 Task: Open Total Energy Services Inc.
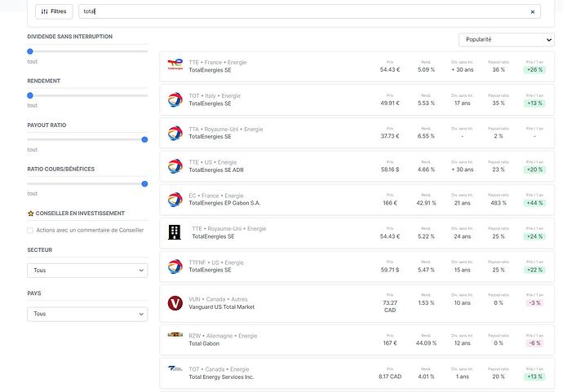[x=221, y=377]
